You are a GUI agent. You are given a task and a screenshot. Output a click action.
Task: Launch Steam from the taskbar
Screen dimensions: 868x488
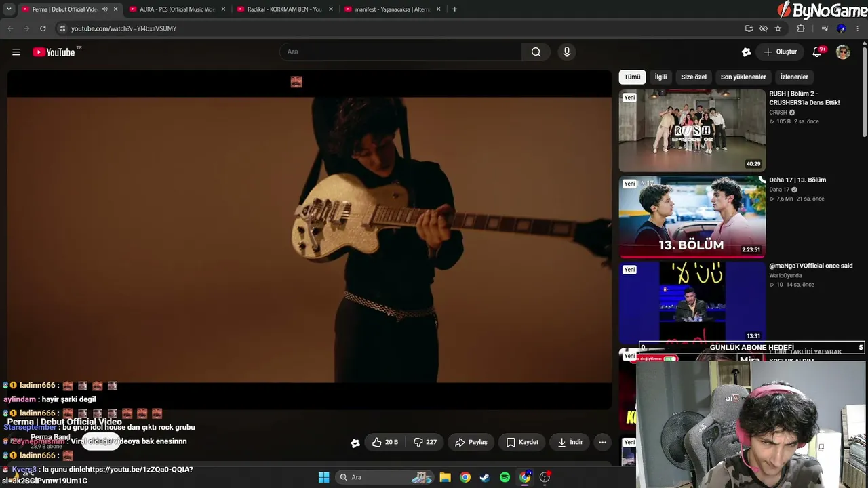(484, 477)
